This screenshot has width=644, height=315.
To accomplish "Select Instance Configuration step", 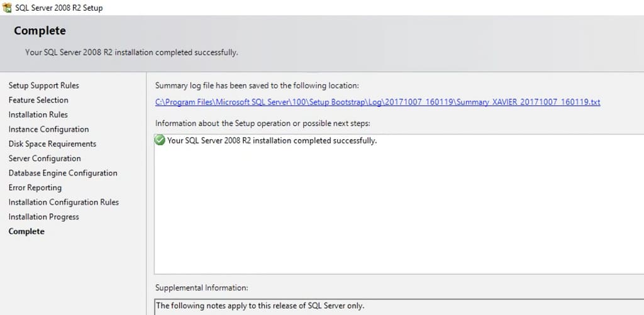I will coord(48,129).
